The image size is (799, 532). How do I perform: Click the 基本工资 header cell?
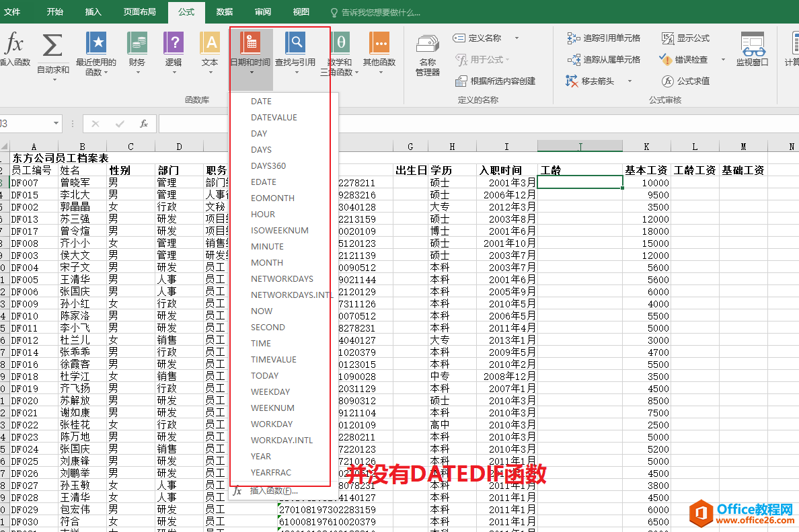click(646, 170)
